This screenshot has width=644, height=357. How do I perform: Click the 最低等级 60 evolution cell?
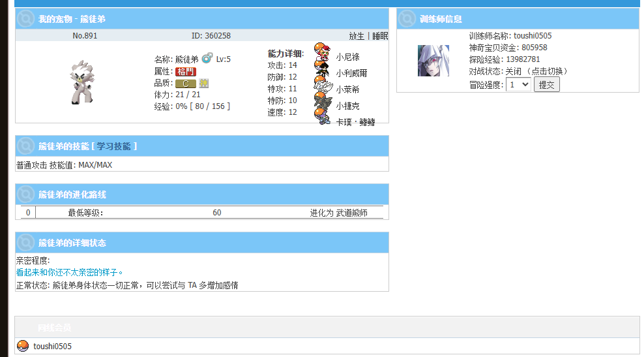click(x=217, y=213)
